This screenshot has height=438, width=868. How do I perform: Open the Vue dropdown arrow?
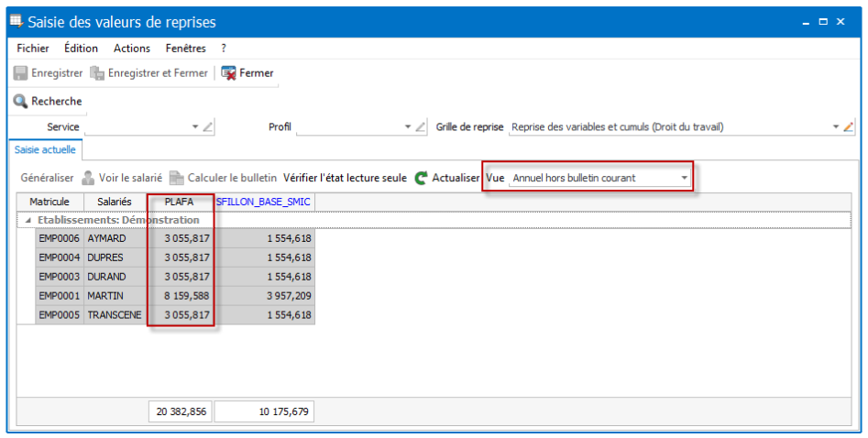coord(684,178)
